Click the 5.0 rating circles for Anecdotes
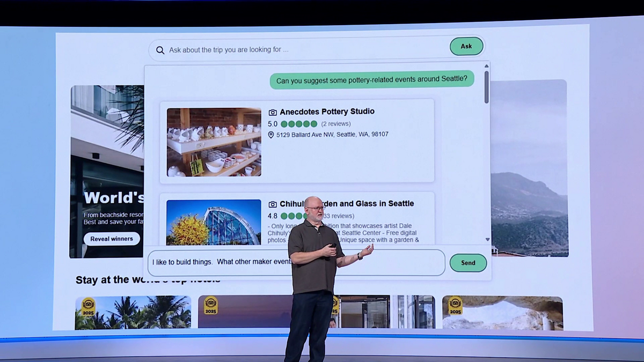This screenshot has width=644, height=362. (x=299, y=124)
